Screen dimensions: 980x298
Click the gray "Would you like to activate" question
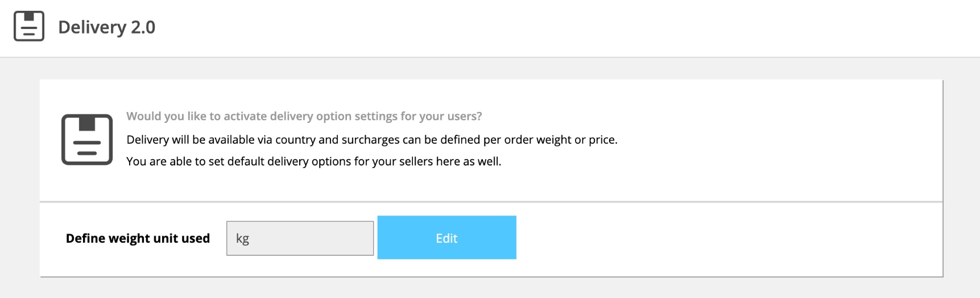point(304,116)
